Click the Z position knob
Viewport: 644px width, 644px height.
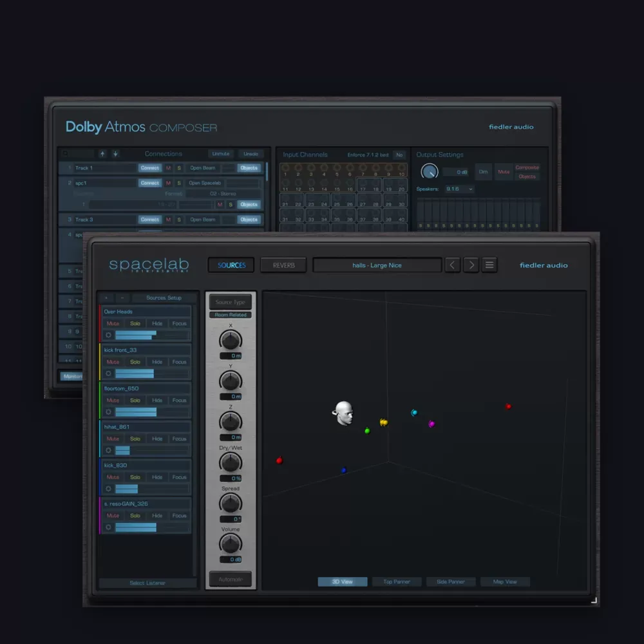[x=231, y=421]
